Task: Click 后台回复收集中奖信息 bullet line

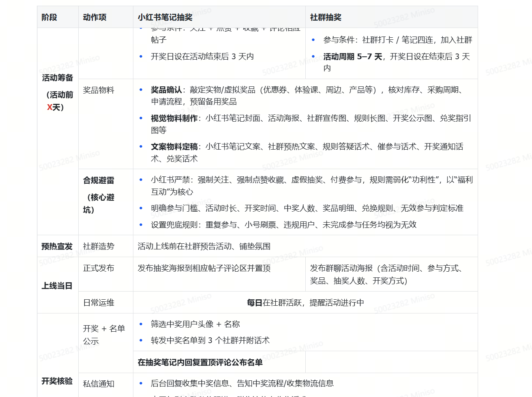Action: 242,383
